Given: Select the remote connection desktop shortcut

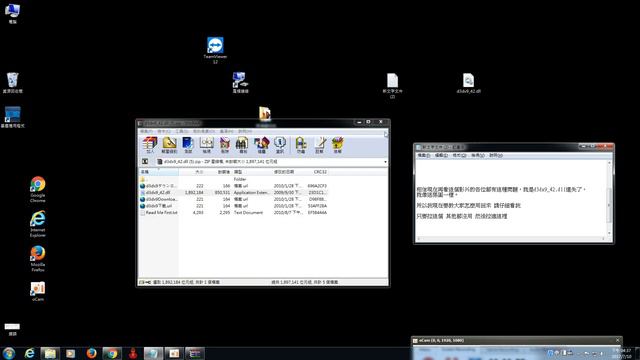Looking at the screenshot, I should click(240, 82).
